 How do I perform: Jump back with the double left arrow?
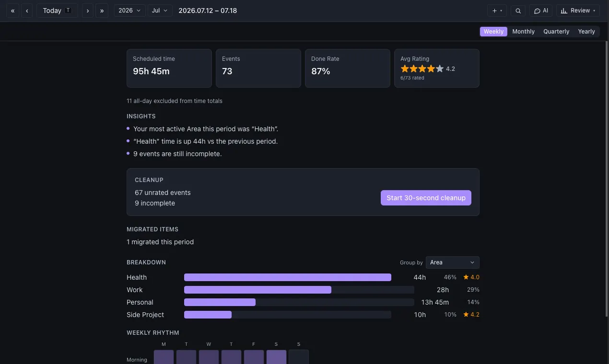click(13, 11)
